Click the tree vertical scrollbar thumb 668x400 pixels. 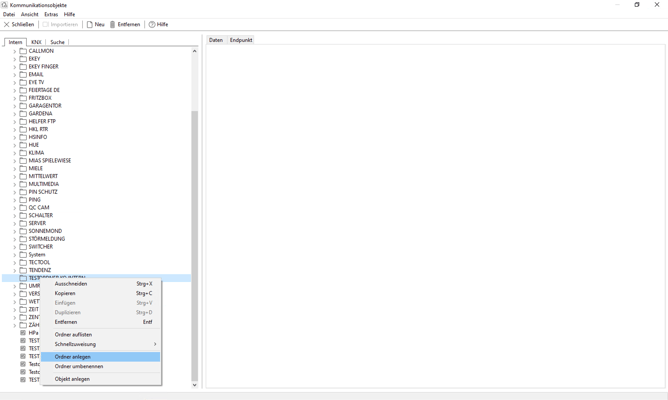(x=194, y=246)
